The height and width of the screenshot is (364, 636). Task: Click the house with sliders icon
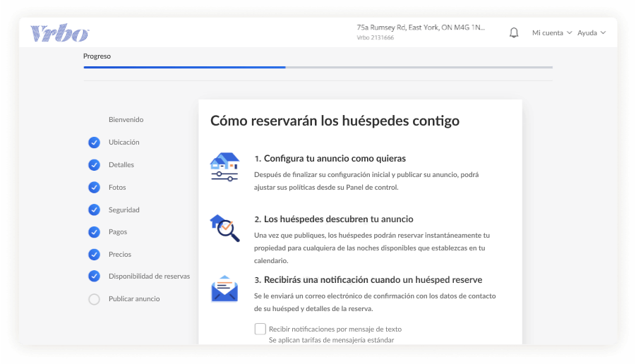point(224,166)
